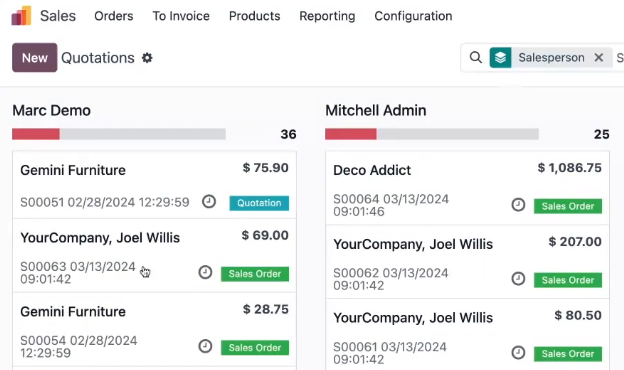Expand the Reporting menu
Image resolution: width=624 pixels, height=370 pixels.
click(x=327, y=16)
